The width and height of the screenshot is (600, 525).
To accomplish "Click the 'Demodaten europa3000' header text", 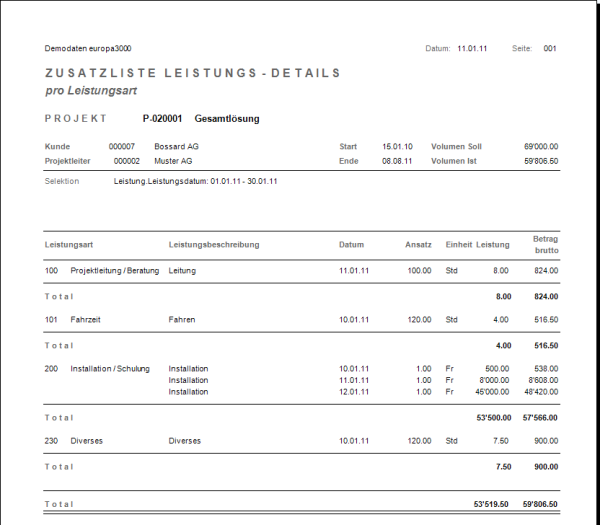I will click(88, 49).
